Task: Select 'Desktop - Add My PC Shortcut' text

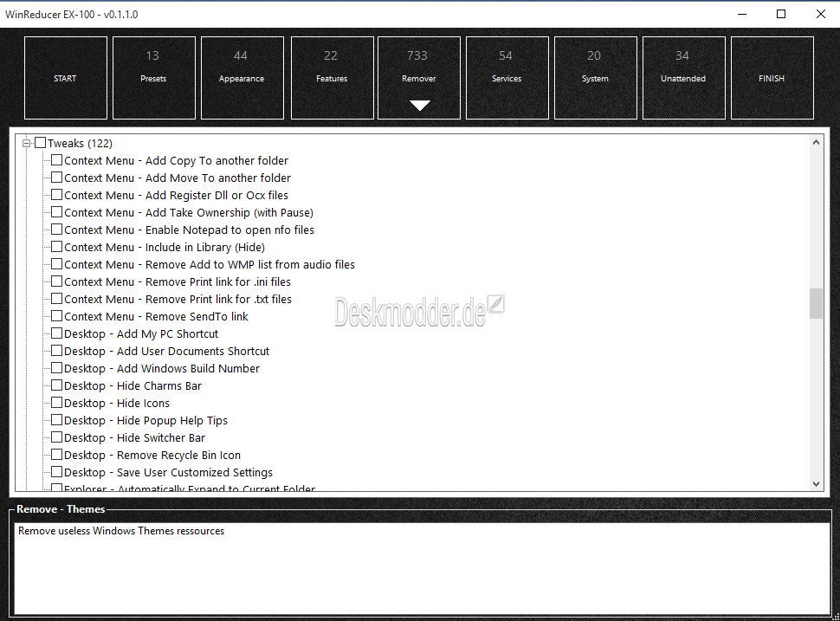Action: (x=141, y=333)
